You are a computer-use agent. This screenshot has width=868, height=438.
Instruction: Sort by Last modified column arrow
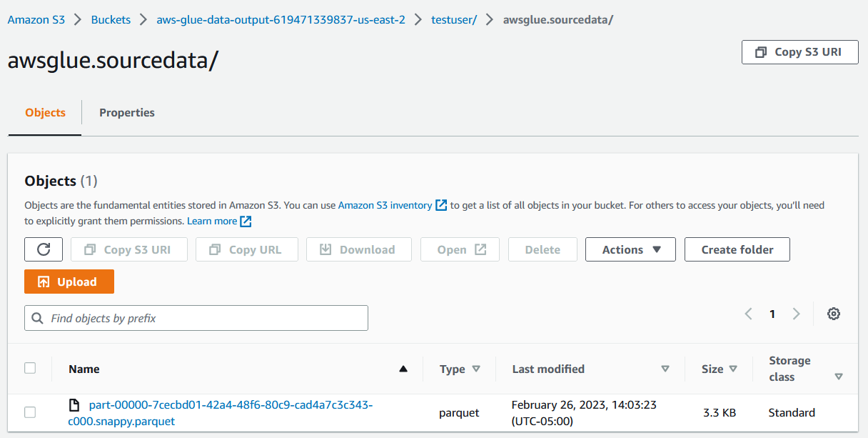[665, 369]
